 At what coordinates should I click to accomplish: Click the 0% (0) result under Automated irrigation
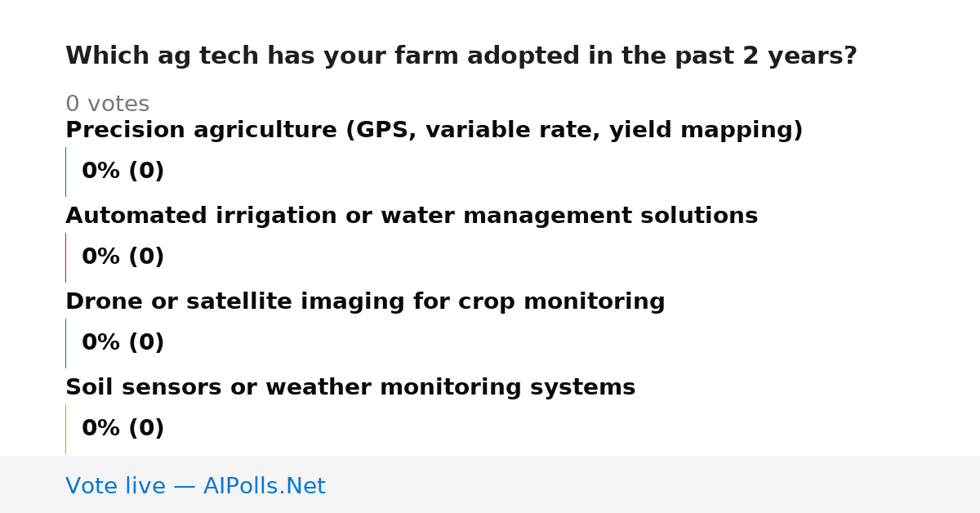coord(122,257)
